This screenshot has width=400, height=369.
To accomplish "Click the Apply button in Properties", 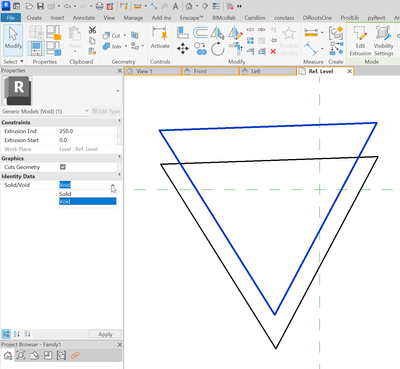I will [x=105, y=334].
